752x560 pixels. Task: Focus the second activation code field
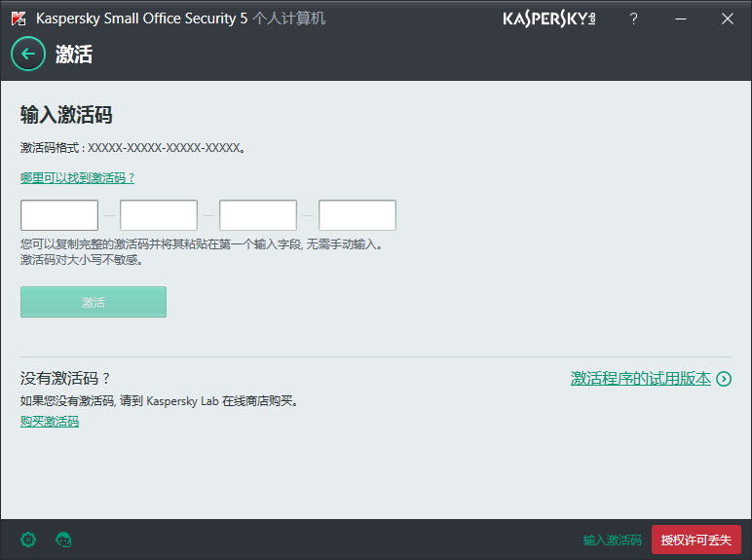[159, 215]
